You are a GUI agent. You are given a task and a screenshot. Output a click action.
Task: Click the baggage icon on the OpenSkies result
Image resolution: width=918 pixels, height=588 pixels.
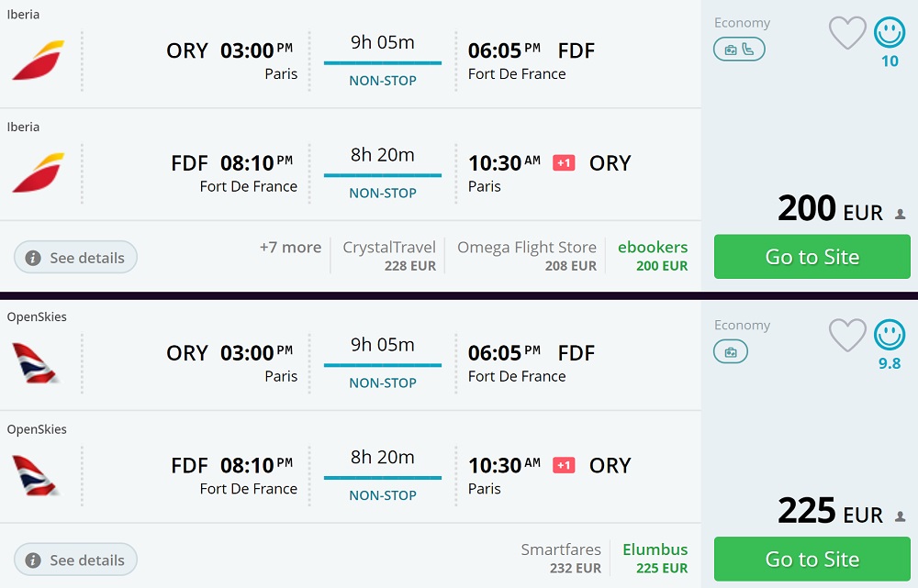731,351
